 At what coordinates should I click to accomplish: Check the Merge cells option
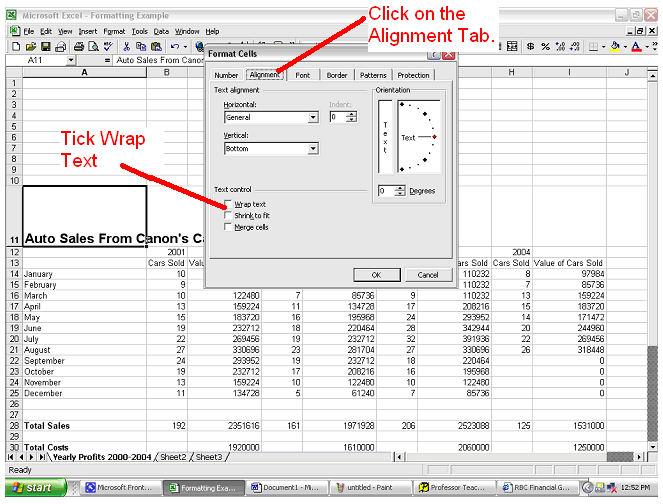(x=227, y=227)
